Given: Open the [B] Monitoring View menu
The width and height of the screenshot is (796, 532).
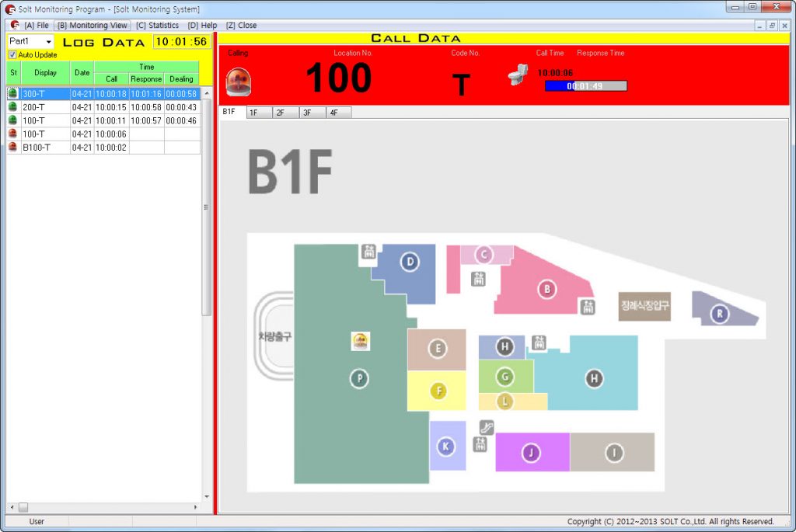Looking at the screenshot, I should click(x=93, y=26).
